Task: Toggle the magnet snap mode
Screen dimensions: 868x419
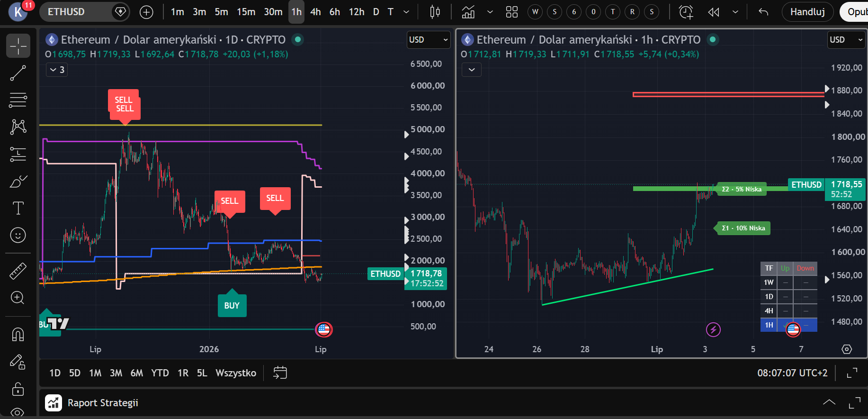Action: click(x=18, y=335)
